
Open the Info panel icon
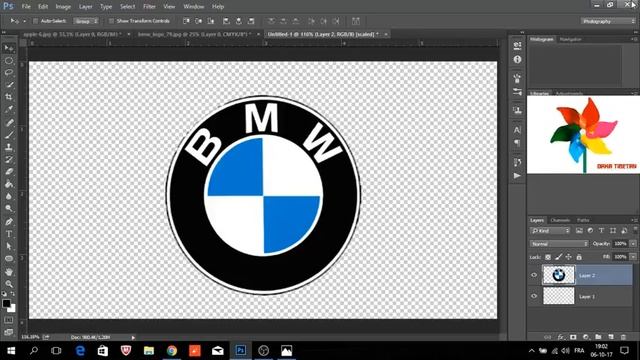click(x=517, y=60)
